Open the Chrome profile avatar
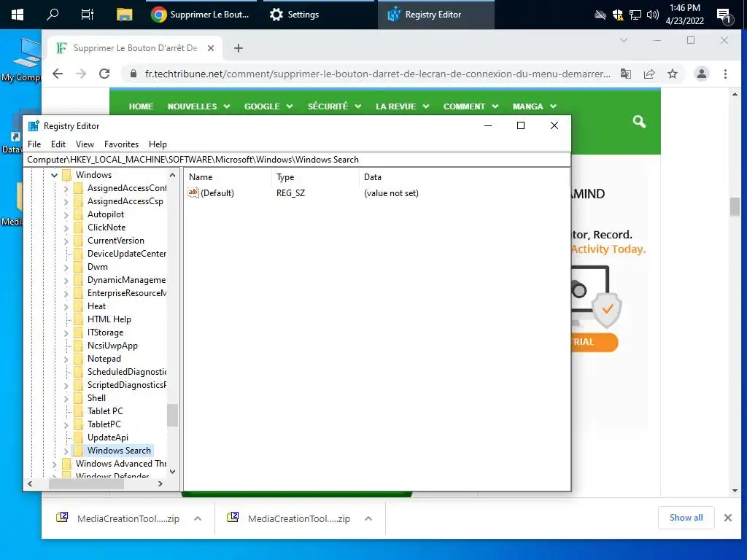The width and height of the screenshot is (747, 560). pos(701,74)
